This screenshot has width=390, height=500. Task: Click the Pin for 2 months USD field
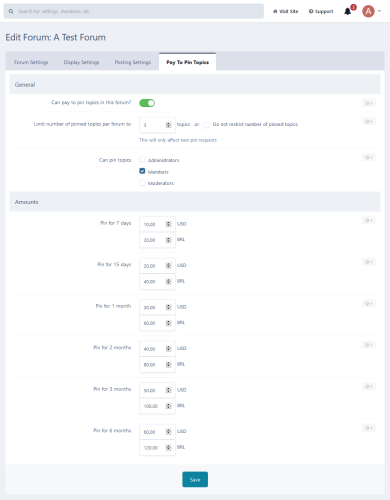pos(157,349)
